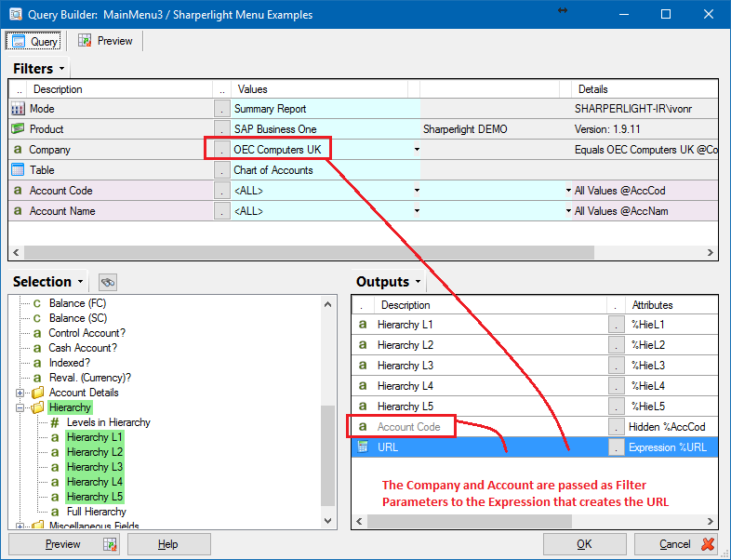Click the small button beside Summary Report

click(x=222, y=109)
